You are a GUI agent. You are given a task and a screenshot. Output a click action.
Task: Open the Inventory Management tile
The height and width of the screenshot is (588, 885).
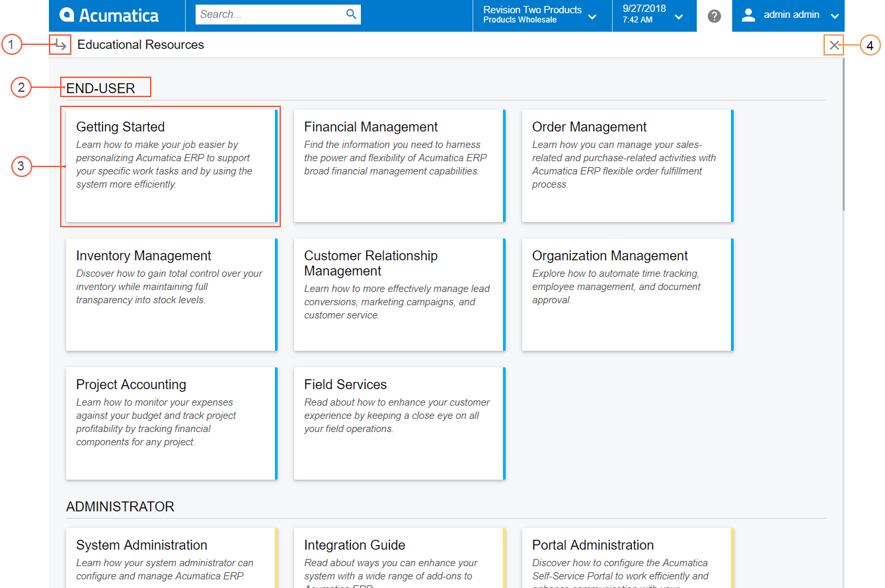[171, 295]
